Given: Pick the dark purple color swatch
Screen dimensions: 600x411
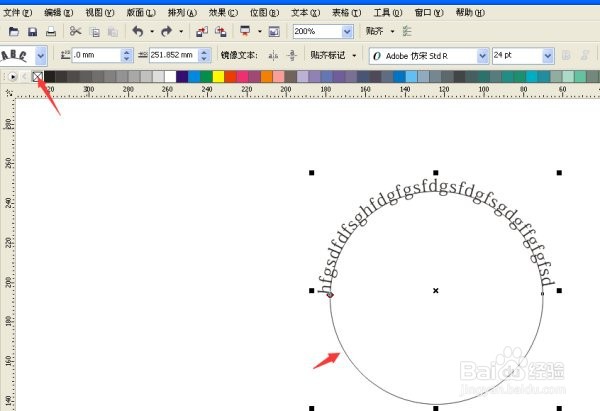Looking at the screenshot, I should coord(182,77).
